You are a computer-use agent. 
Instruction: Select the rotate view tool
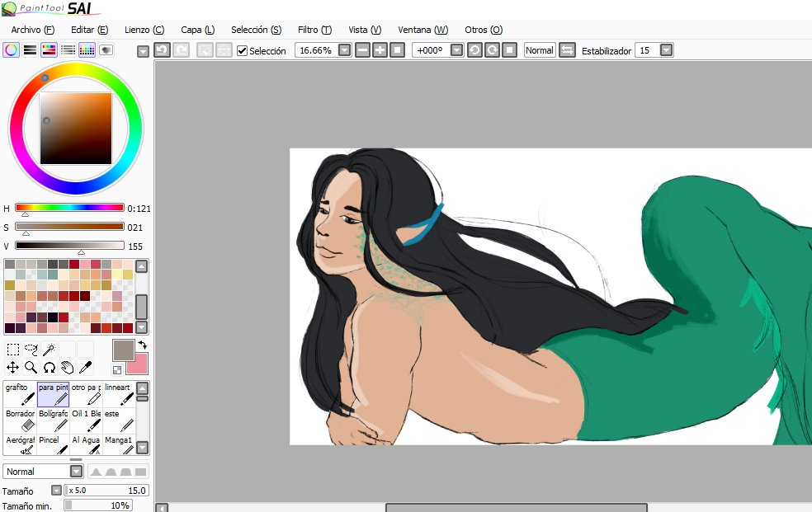(50, 368)
